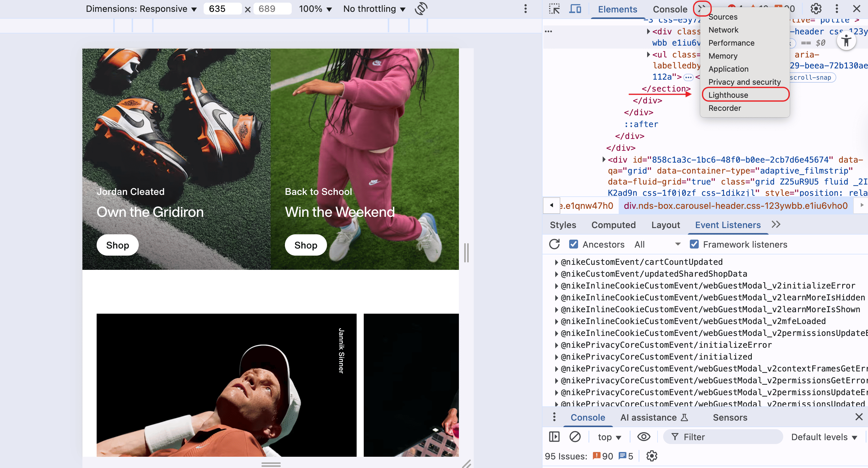Refresh the event listeners list
Viewport: 868px width, 468px height.
coord(554,244)
